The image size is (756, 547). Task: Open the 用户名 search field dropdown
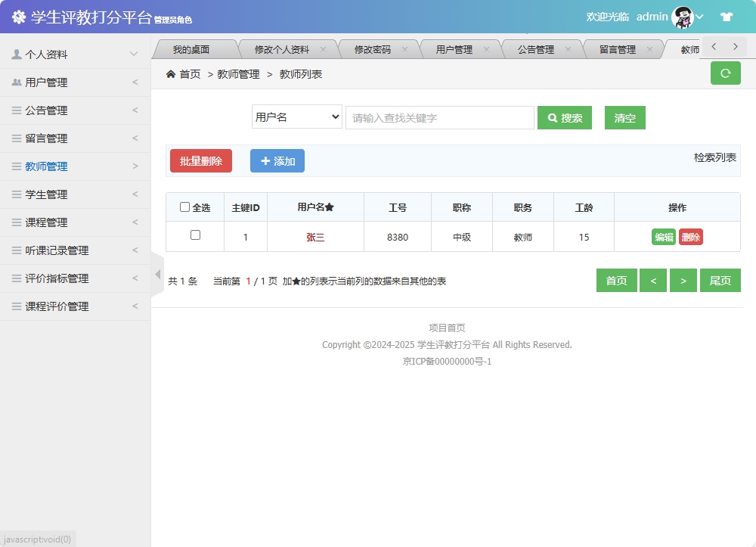coord(296,117)
